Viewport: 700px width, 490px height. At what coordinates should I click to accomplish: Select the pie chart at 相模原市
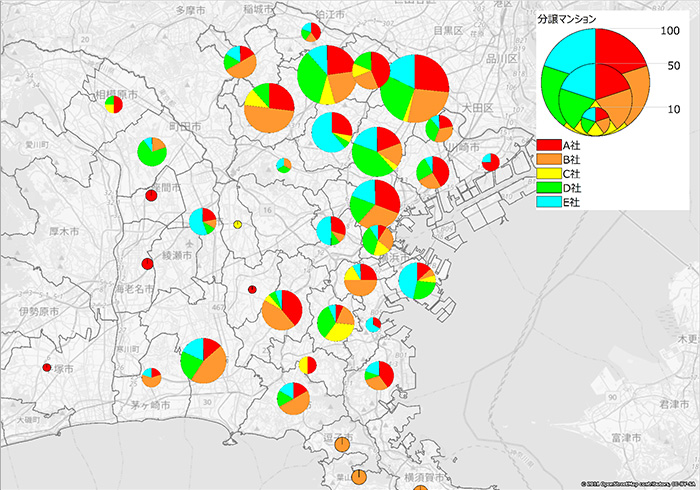coord(115,103)
